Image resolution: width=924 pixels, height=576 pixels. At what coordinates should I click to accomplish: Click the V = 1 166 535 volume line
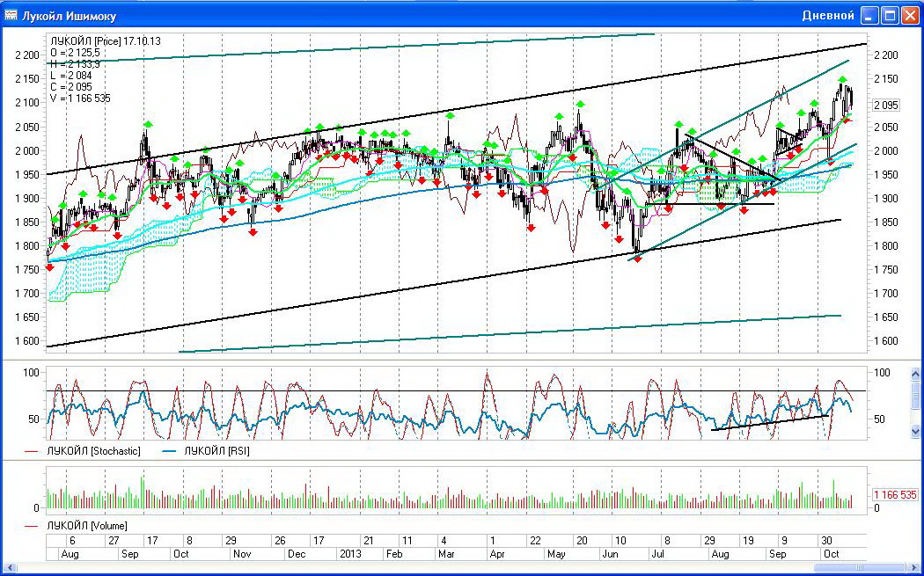(80, 98)
